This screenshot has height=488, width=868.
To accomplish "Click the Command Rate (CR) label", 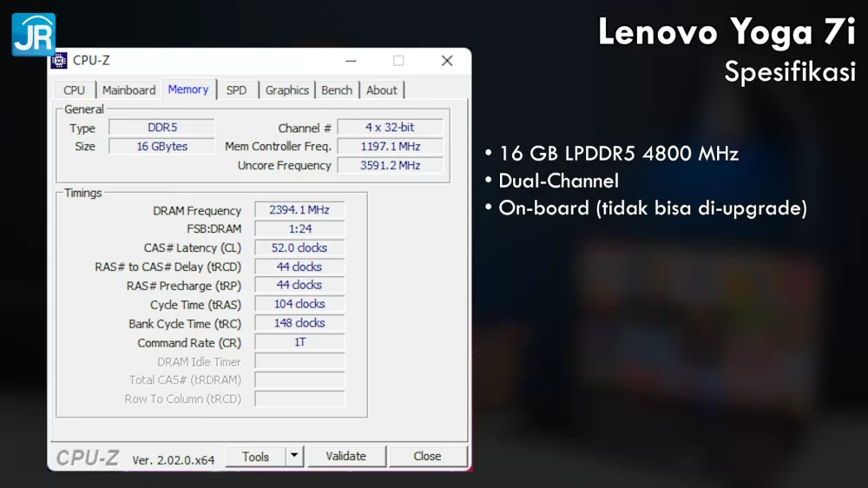I will point(189,343).
